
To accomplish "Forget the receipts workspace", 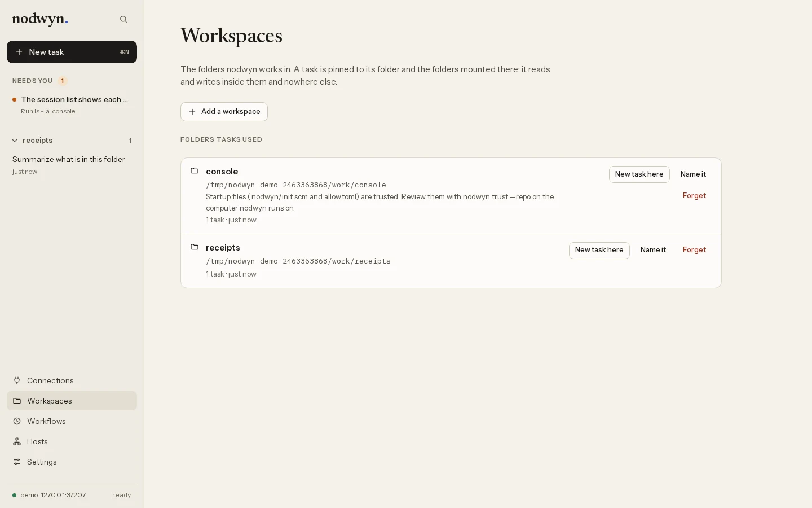I will [x=694, y=250].
